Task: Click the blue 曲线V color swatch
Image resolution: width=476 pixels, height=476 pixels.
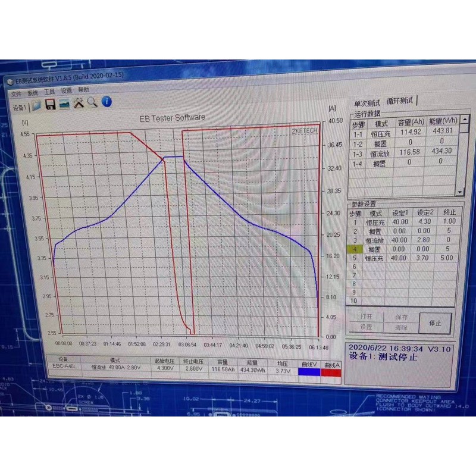Action: pos(309,371)
